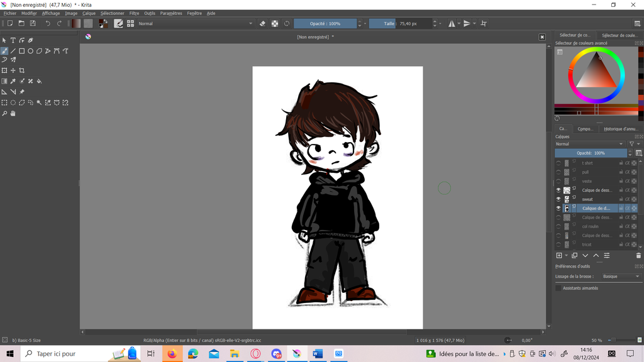Select the Fill bucket tool
Viewport: 644px width, 362px height.
point(39,81)
